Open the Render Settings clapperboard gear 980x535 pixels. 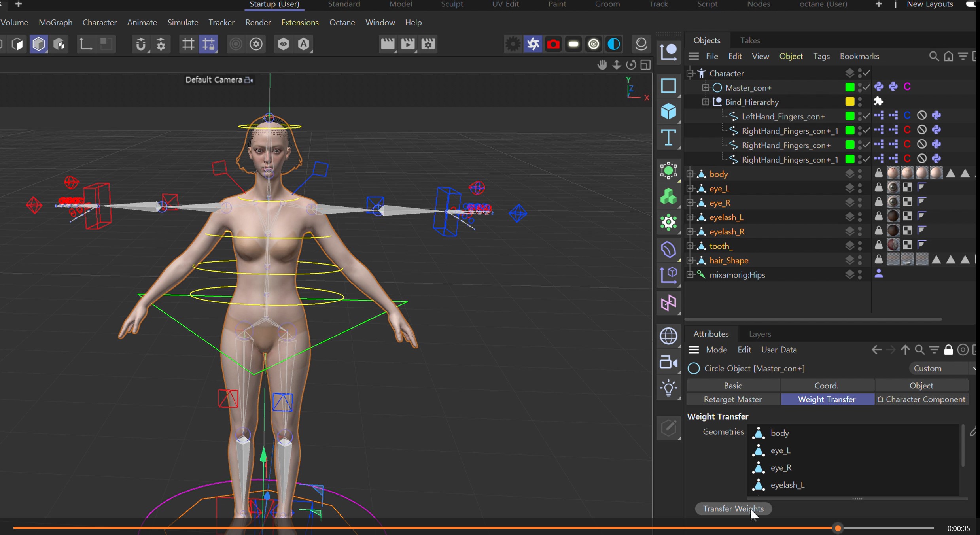[x=428, y=44]
